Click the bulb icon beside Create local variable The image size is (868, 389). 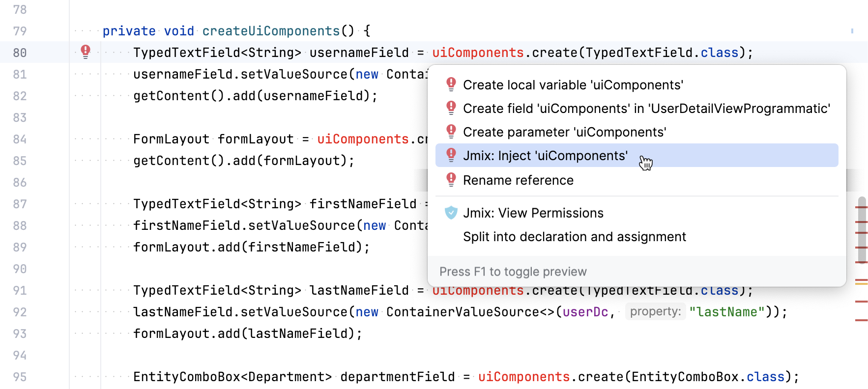pyautogui.click(x=451, y=84)
